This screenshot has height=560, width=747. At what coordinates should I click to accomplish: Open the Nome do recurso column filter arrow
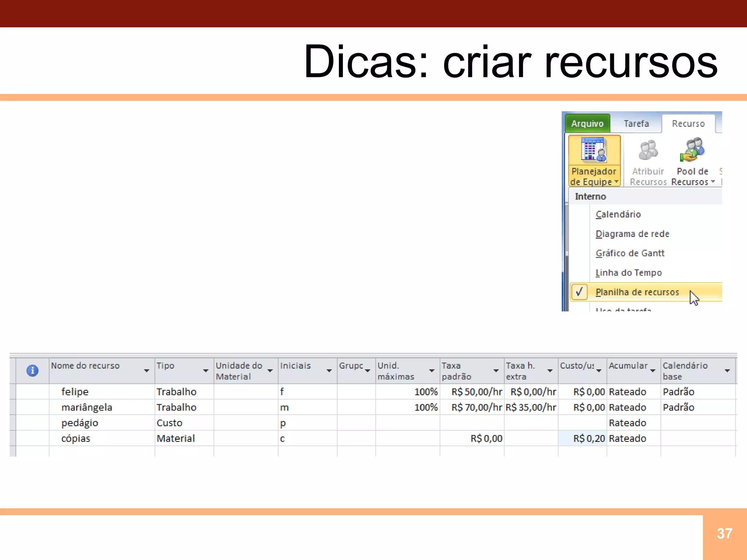click(x=147, y=370)
